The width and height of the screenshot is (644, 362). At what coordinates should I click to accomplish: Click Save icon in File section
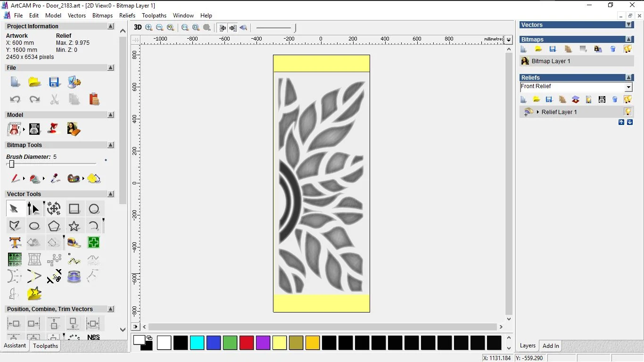point(54,82)
